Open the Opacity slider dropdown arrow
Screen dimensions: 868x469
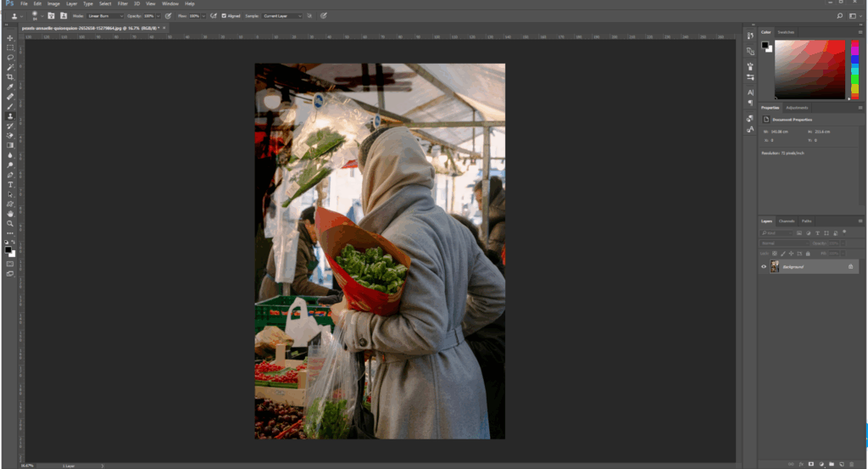click(159, 16)
